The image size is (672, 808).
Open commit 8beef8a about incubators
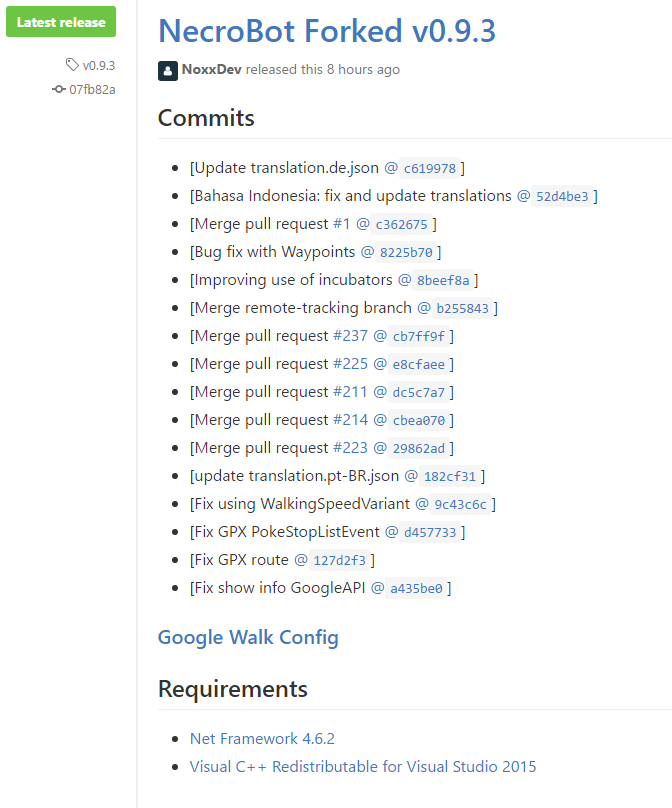tap(443, 280)
